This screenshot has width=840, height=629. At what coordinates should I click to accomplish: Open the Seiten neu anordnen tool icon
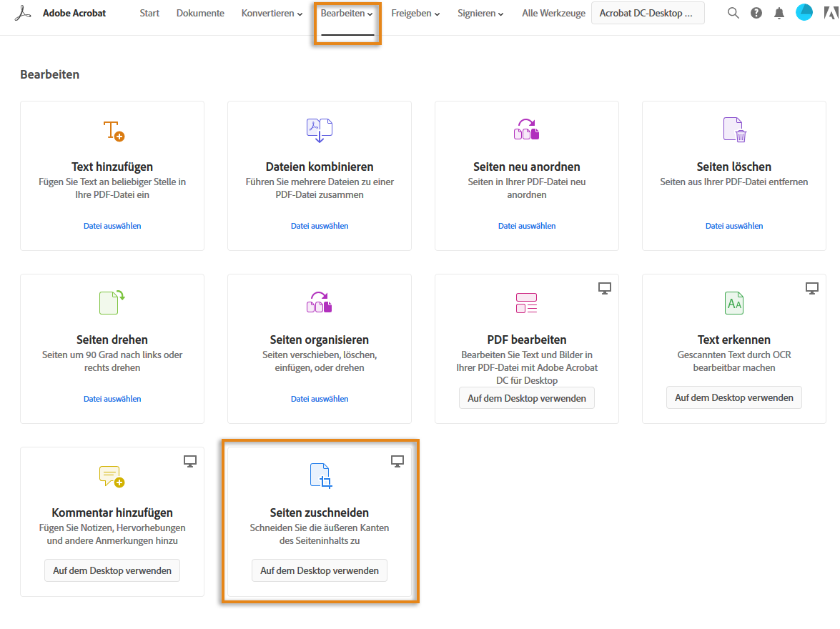(526, 129)
